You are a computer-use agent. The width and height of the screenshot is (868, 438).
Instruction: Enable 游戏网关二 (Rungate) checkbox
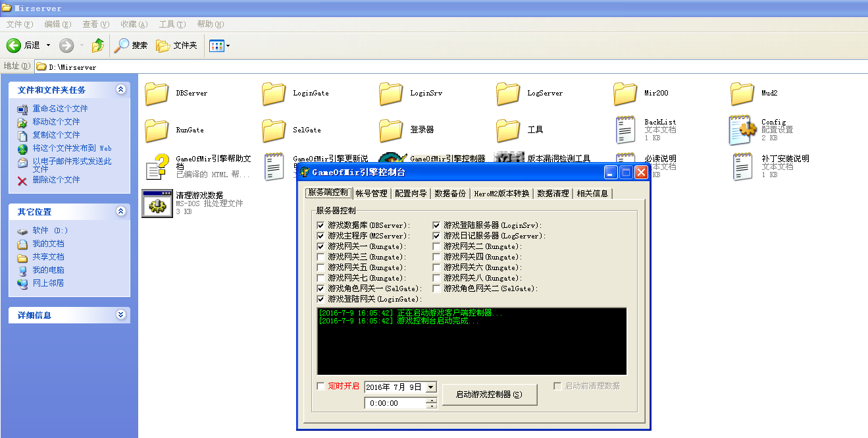point(437,246)
